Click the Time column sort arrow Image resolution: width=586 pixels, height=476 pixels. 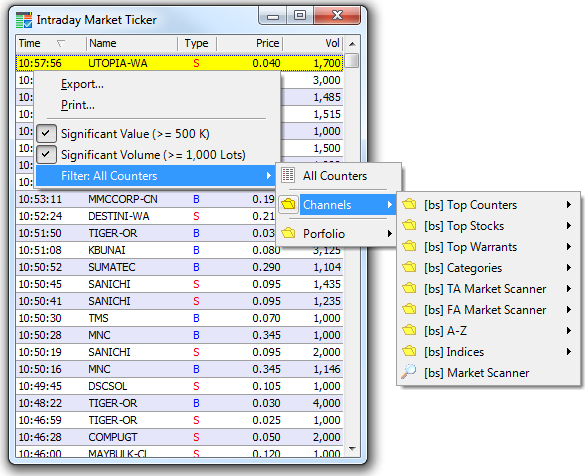point(61,43)
